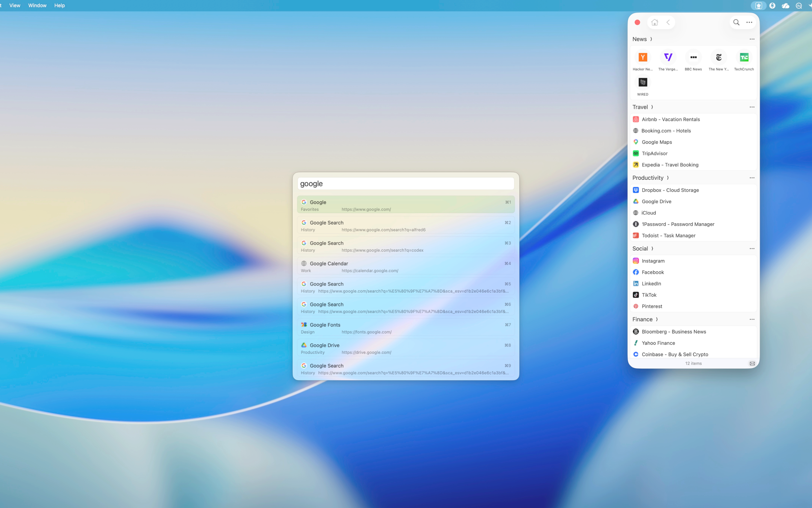Click the cloud icon in menu bar
812x508 pixels.
pyautogui.click(x=785, y=6)
